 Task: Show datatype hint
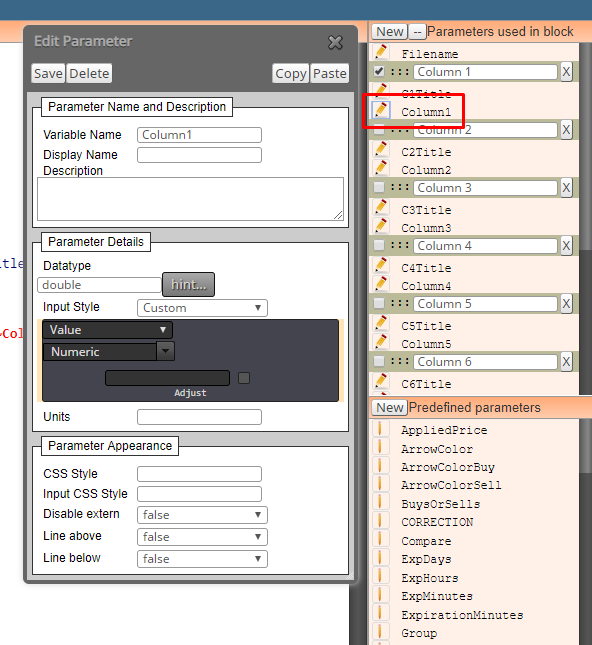(x=188, y=284)
